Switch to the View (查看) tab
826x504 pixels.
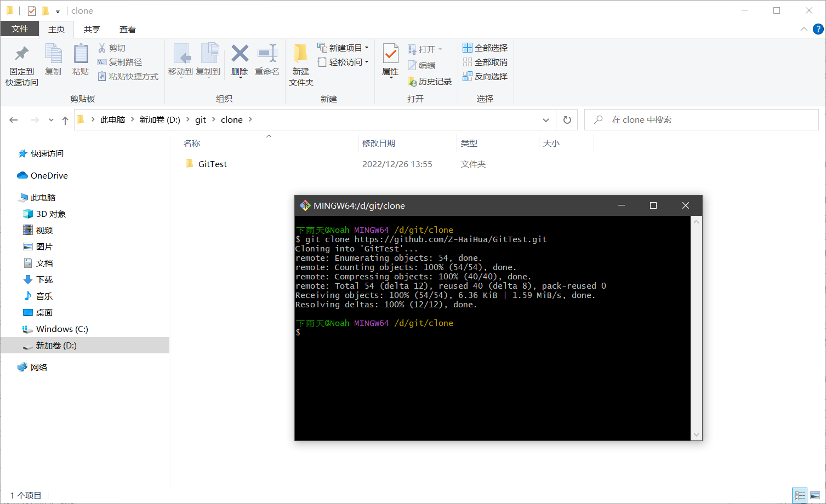(x=128, y=30)
